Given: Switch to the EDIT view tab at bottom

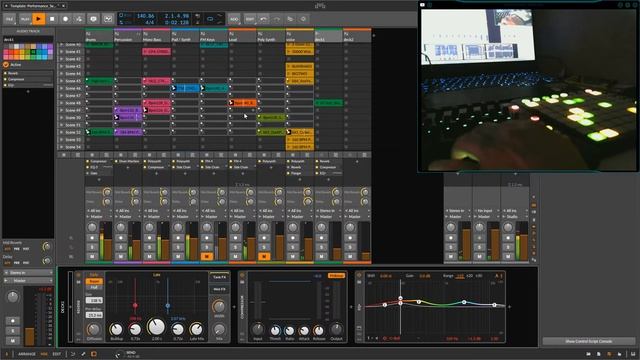Looking at the screenshot, I should pos(57,354).
